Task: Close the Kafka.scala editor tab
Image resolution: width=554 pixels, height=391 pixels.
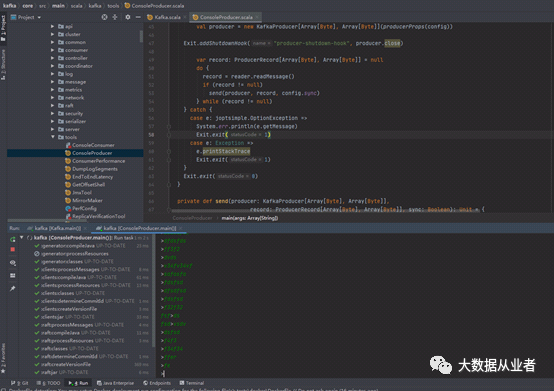Action: coord(185,17)
